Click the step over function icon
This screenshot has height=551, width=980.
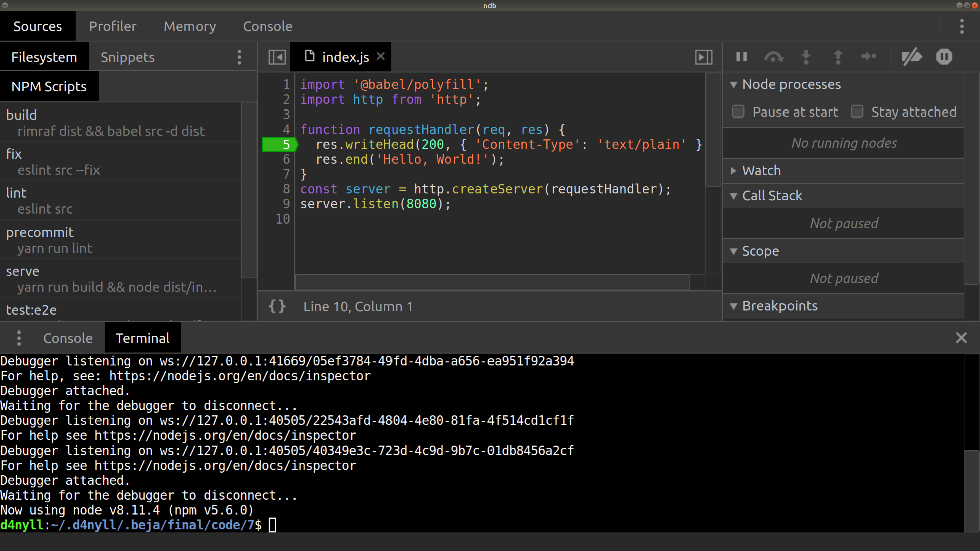pos(773,57)
